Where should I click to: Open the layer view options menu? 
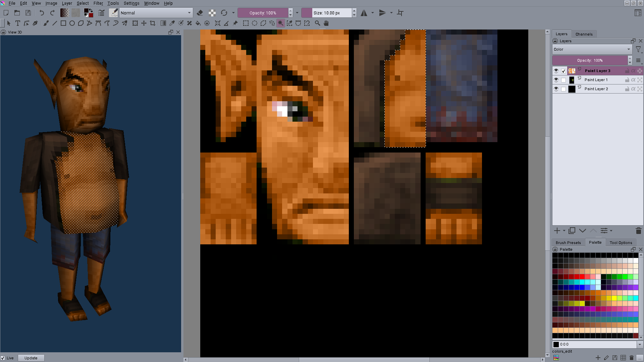[638, 61]
